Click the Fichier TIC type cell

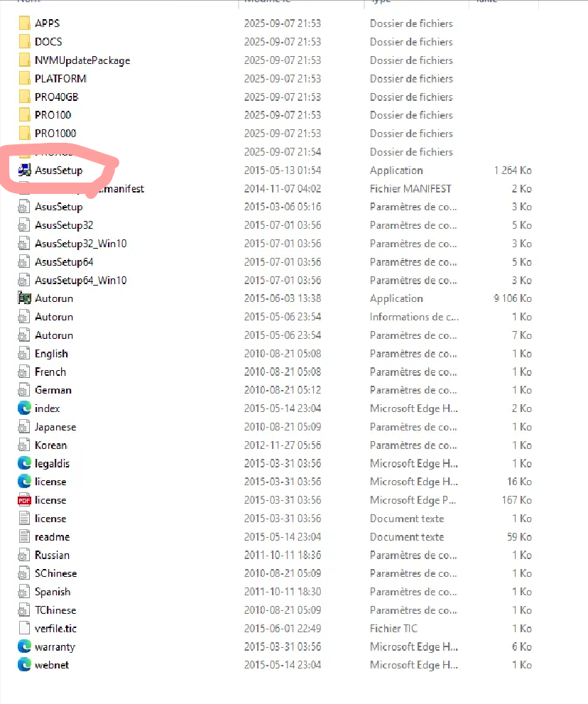(393, 628)
